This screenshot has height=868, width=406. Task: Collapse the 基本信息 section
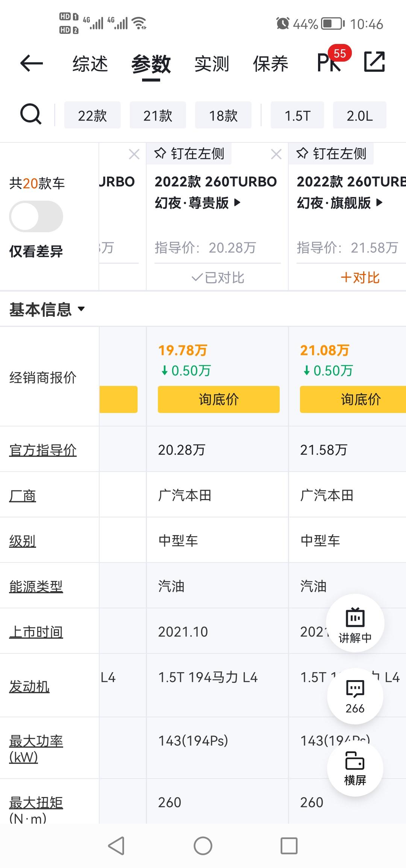tap(47, 309)
